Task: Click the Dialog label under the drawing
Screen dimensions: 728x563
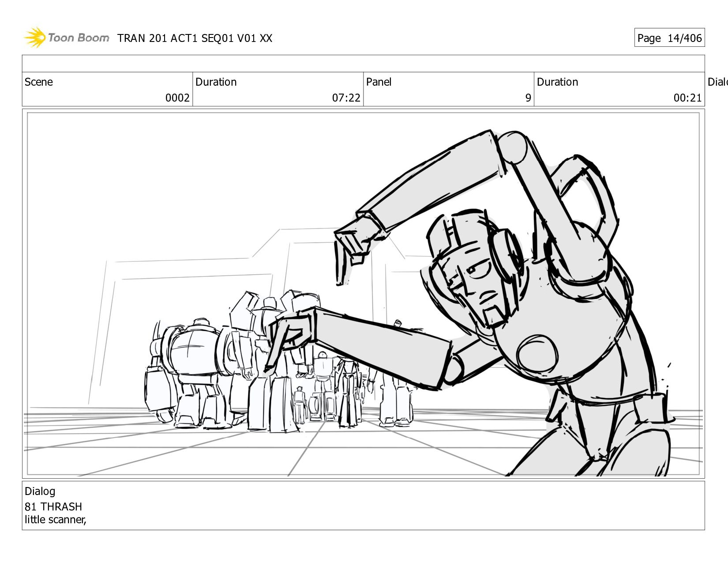Action: (40, 491)
